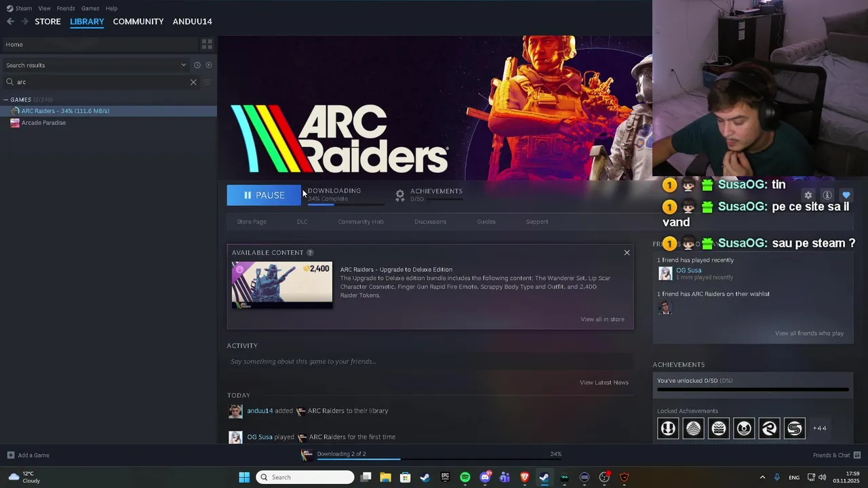The image size is (868, 488).
Task: Expand the Search results dropdown
Action: [x=183, y=65]
